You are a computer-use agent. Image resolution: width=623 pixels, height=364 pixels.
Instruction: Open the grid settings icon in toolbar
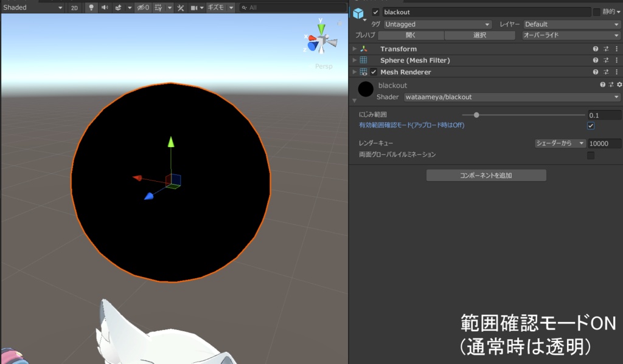(156, 7)
